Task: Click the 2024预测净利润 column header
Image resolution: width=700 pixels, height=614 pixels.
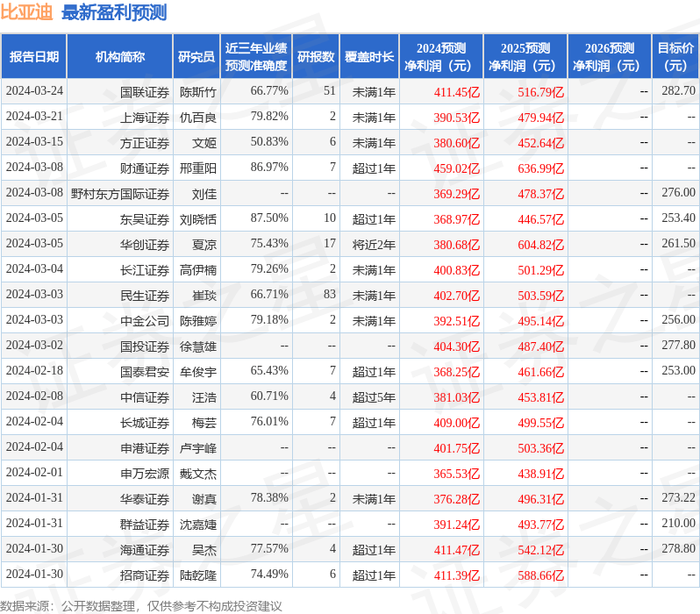Action: pyautogui.click(x=440, y=57)
